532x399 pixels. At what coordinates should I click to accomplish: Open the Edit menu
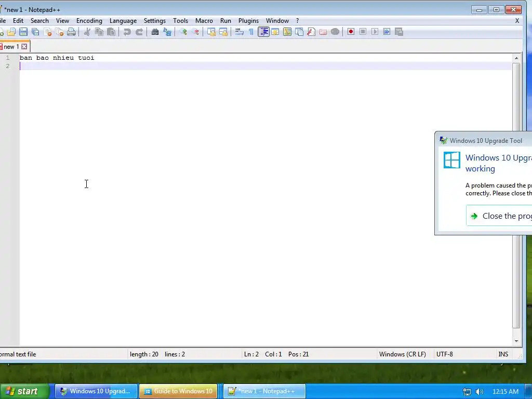18,21
